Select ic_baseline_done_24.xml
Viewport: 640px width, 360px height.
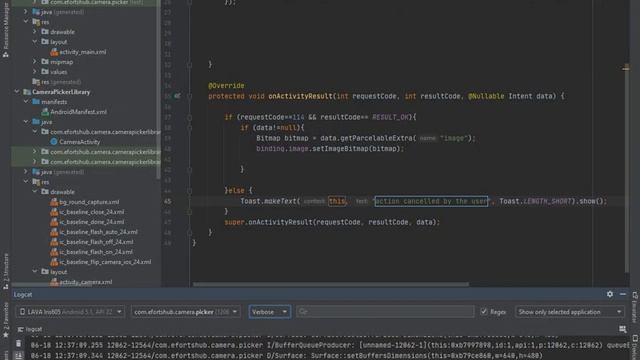87,222
